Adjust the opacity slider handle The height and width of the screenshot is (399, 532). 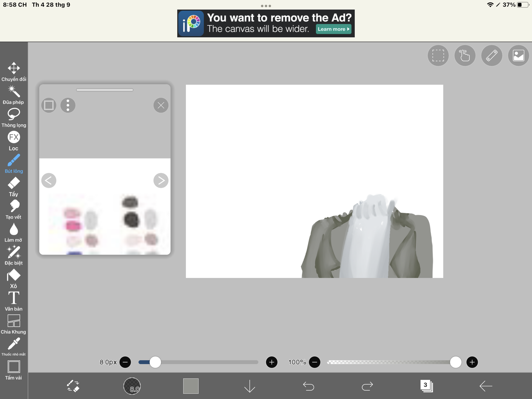click(456, 362)
